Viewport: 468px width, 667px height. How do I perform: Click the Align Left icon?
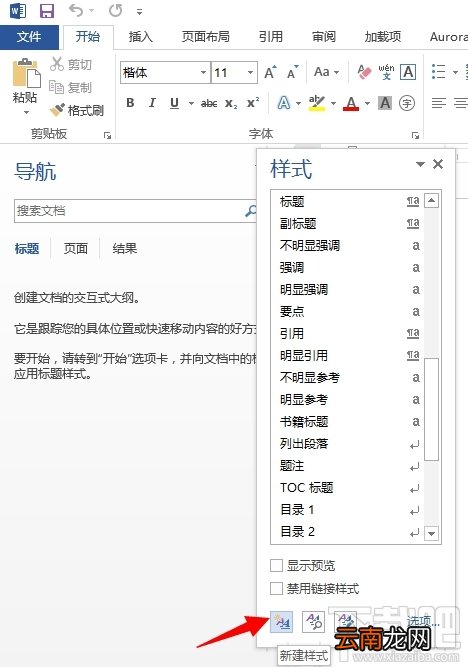(439, 103)
